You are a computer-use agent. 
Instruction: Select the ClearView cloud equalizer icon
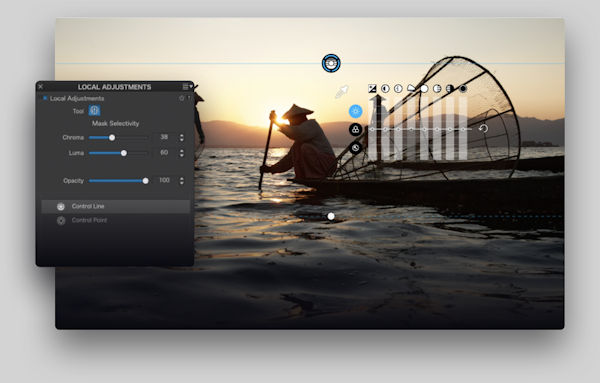point(411,88)
